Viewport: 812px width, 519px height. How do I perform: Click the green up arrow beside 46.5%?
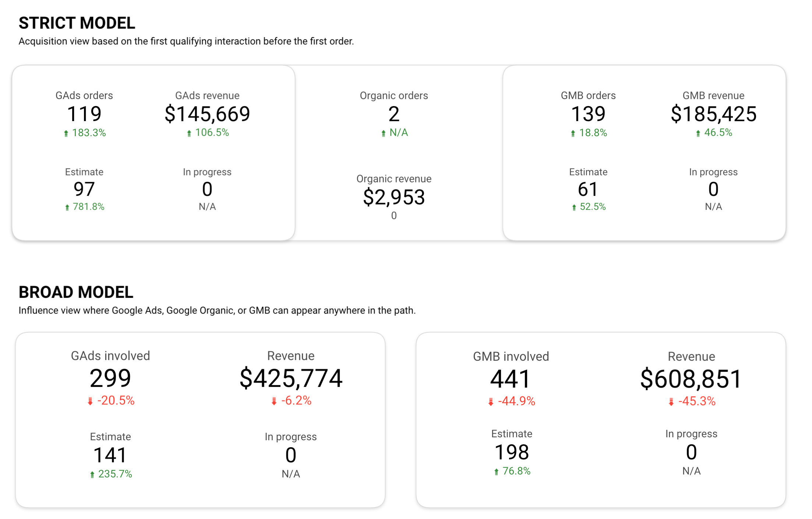coord(698,133)
